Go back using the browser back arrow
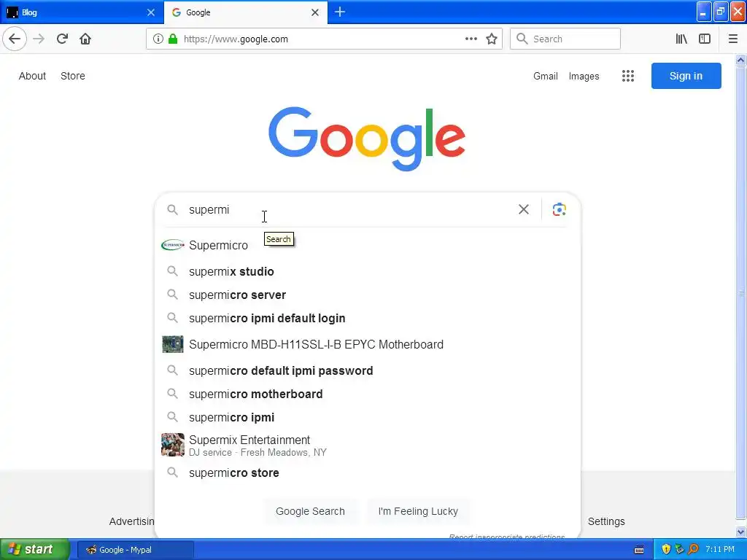The height and width of the screenshot is (560, 747). point(15,39)
